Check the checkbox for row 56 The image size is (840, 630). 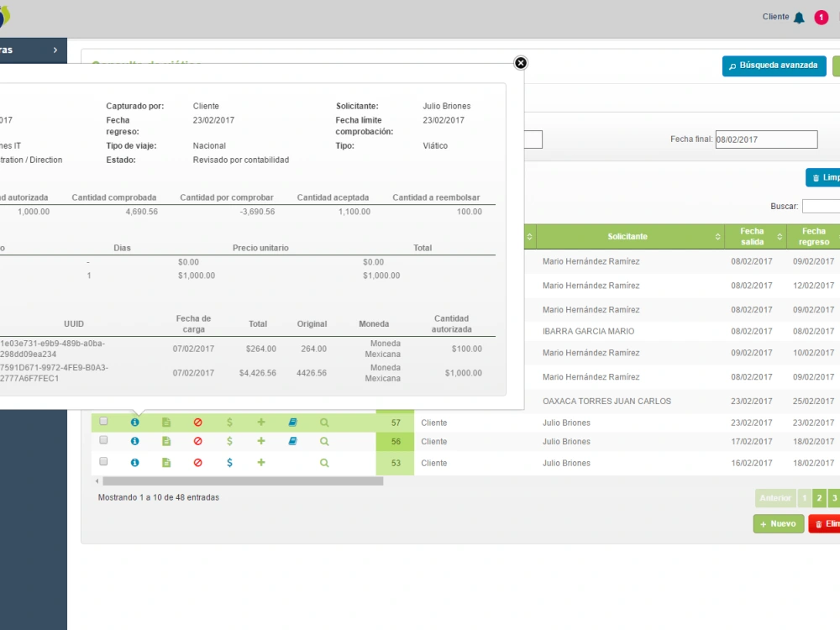click(103, 440)
